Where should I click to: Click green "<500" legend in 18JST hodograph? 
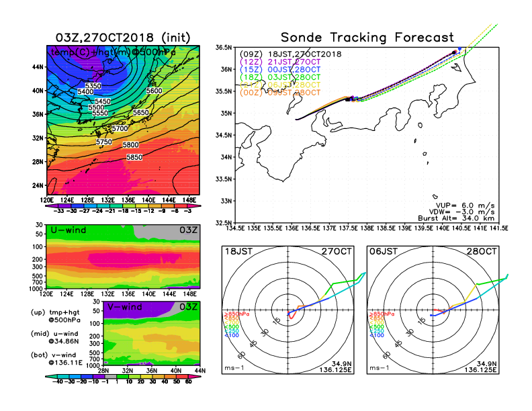point(232,327)
